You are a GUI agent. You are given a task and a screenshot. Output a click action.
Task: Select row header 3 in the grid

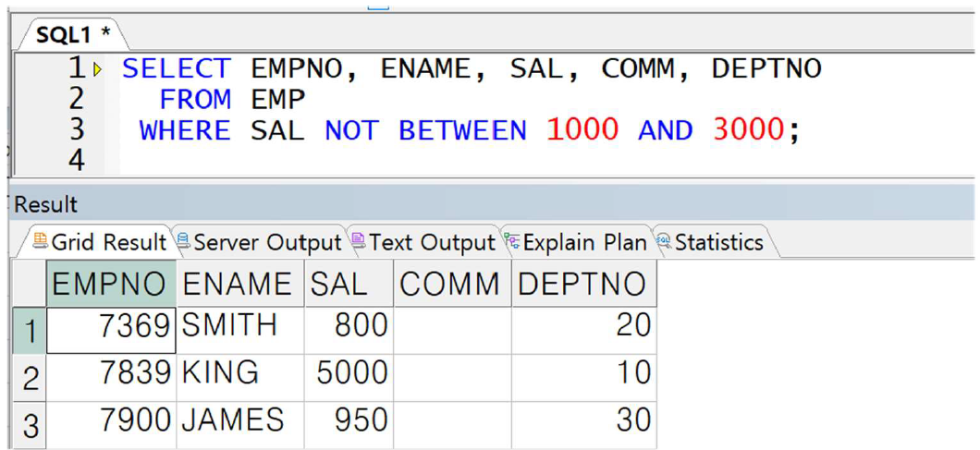point(30,425)
